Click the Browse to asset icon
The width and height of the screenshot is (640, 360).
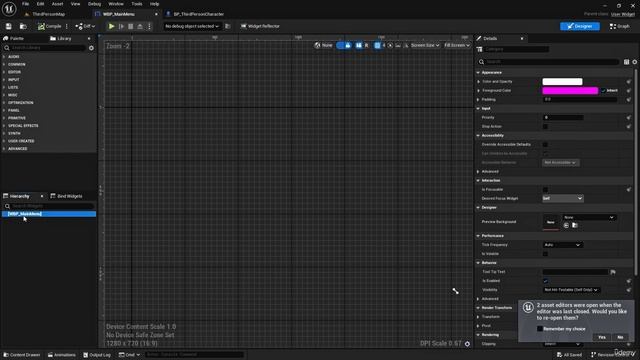(x=23, y=26)
